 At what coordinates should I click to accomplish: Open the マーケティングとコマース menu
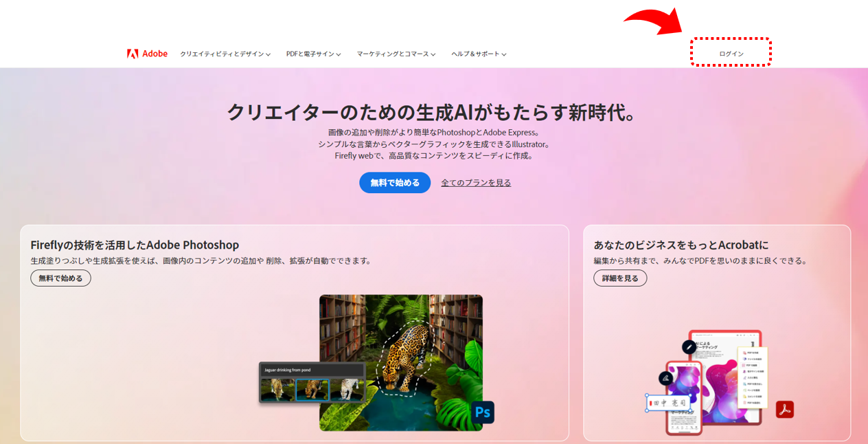(x=396, y=54)
